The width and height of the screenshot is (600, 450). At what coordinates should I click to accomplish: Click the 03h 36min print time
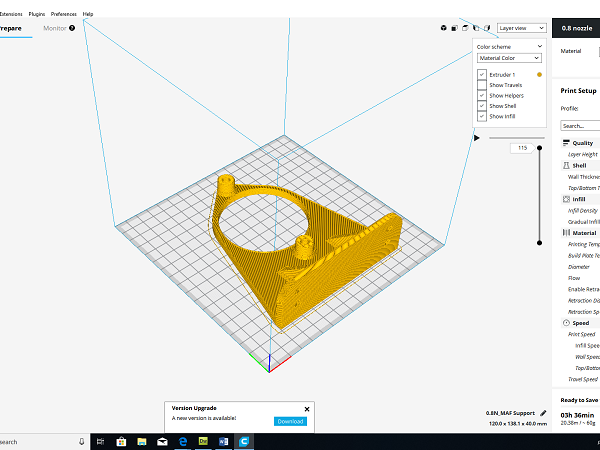pyautogui.click(x=577, y=415)
